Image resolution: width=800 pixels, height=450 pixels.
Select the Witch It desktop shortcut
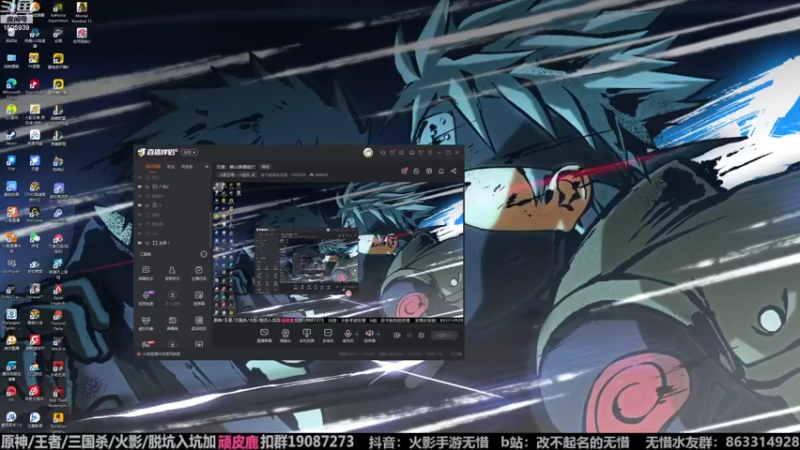tap(58, 343)
